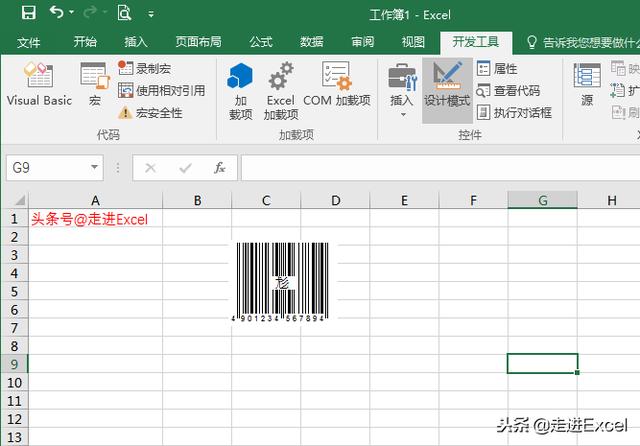Image resolution: width=640 pixels, height=446 pixels.
Task: Select the 开发工具 tab
Action: pos(476,42)
